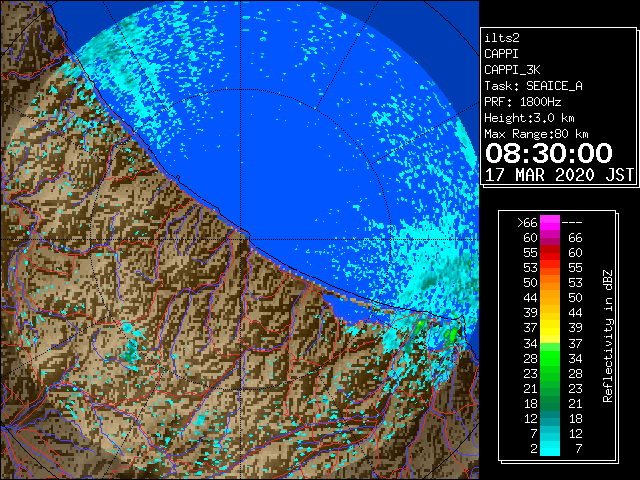Viewport: 640px width, 480px height.
Task: Select the '17 MAR 2020 JST' date
Action: point(559,175)
